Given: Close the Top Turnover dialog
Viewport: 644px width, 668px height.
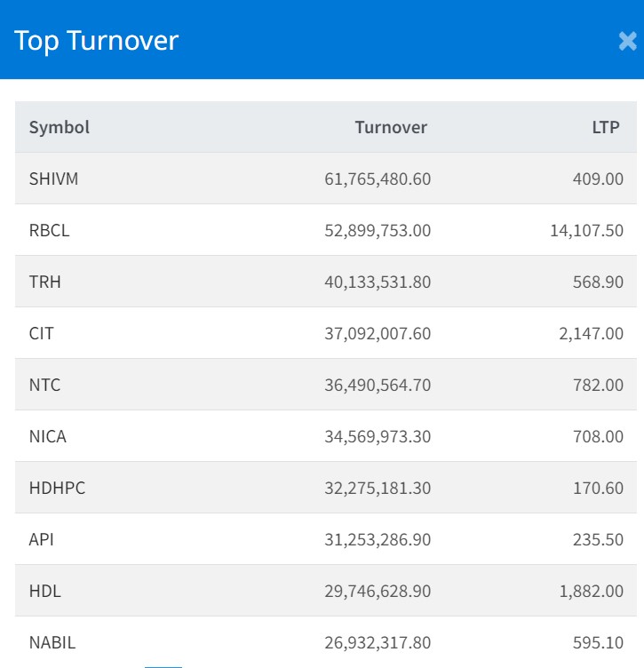Looking at the screenshot, I should [627, 41].
